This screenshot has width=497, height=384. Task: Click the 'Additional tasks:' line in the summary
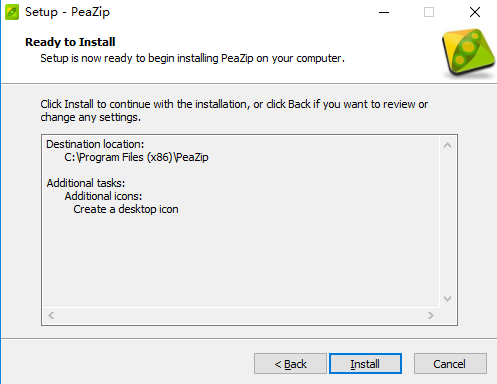point(86,183)
